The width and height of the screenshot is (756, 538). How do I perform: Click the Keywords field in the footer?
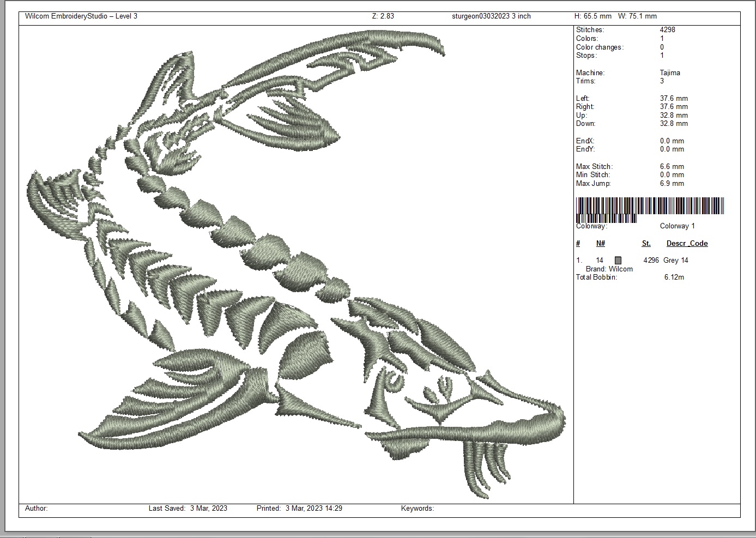[x=417, y=509]
